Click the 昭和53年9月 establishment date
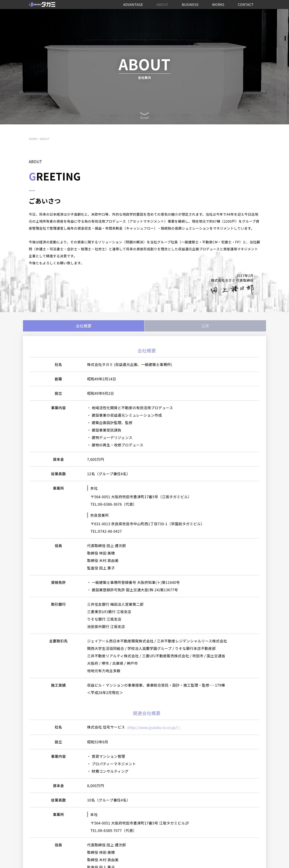 click(97, 742)
